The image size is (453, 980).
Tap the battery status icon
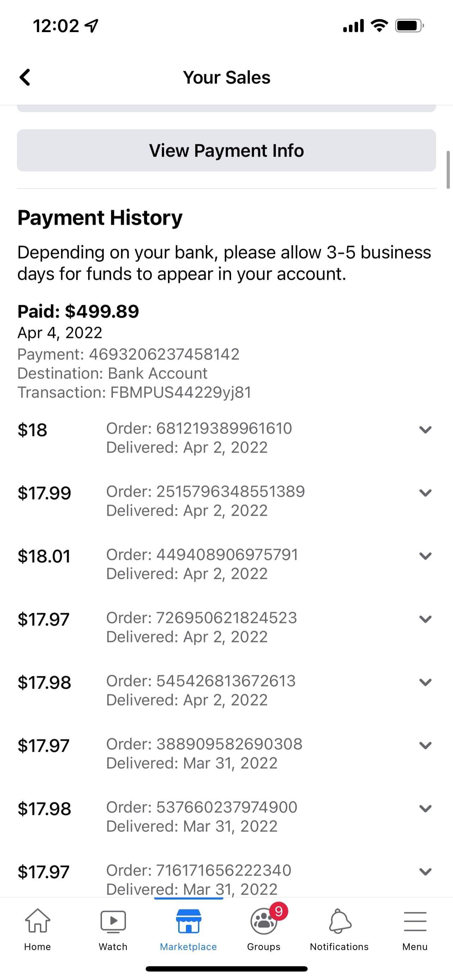pyautogui.click(x=409, y=26)
